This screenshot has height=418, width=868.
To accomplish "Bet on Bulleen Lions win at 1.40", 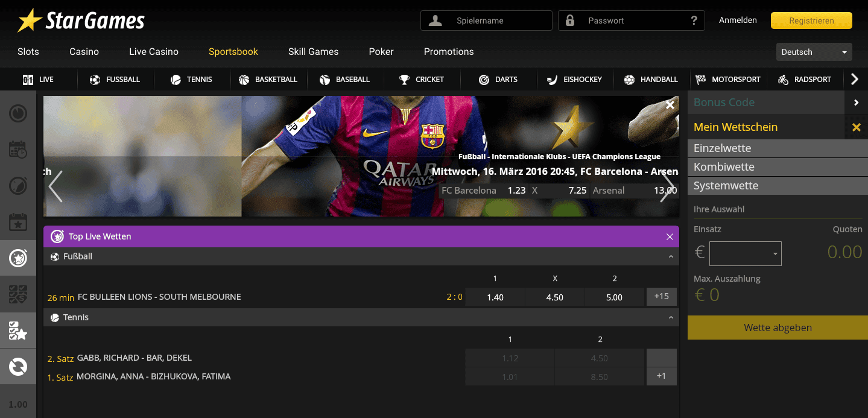I will pyautogui.click(x=495, y=297).
